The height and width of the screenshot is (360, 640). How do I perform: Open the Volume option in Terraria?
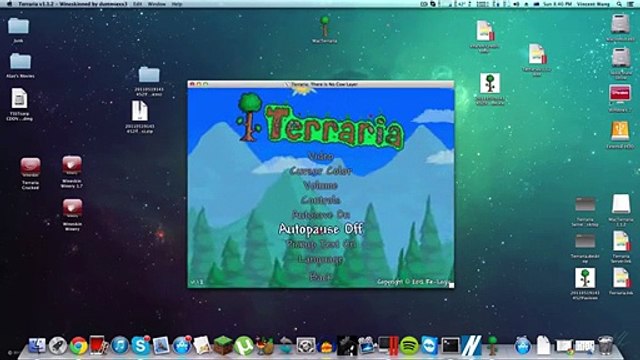321,186
